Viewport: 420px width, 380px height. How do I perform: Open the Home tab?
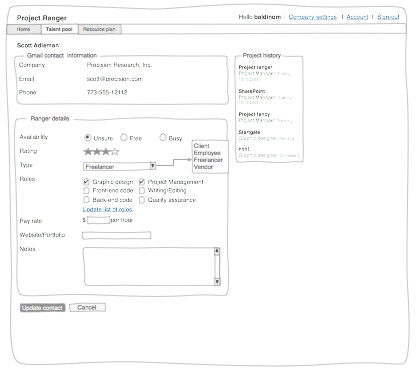click(24, 29)
